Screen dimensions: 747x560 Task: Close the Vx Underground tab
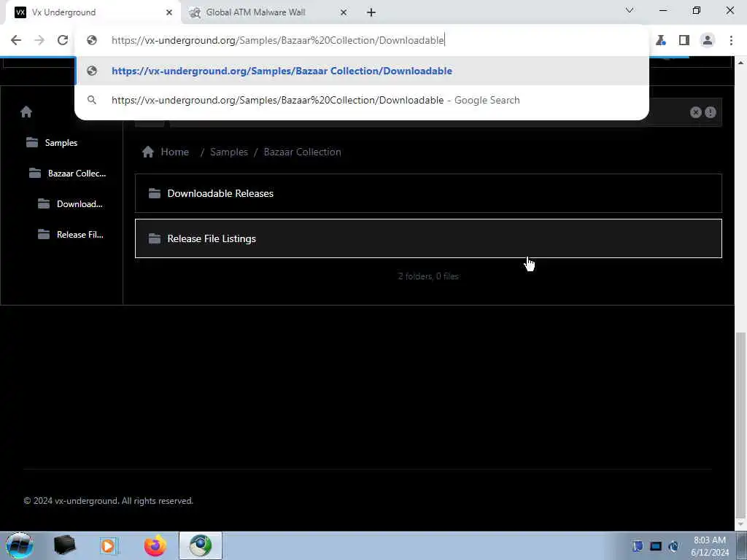coord(169,13)
